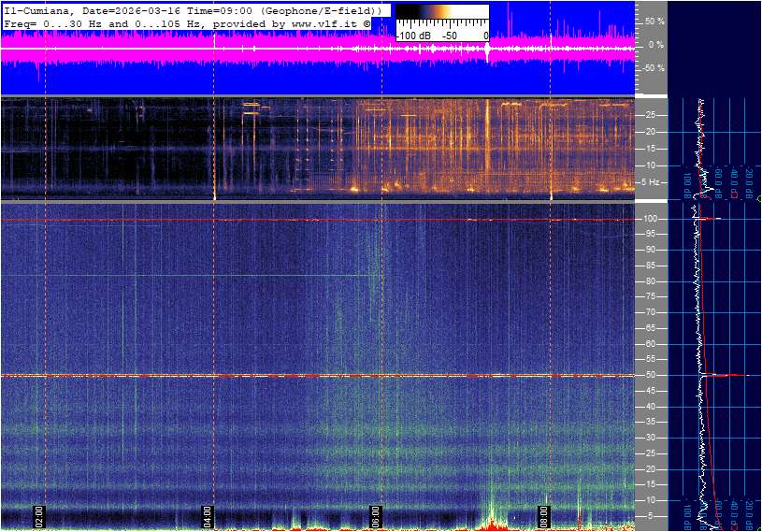
Task: Click the -100 dB label on color scale
Action: [x=411, y=35]
